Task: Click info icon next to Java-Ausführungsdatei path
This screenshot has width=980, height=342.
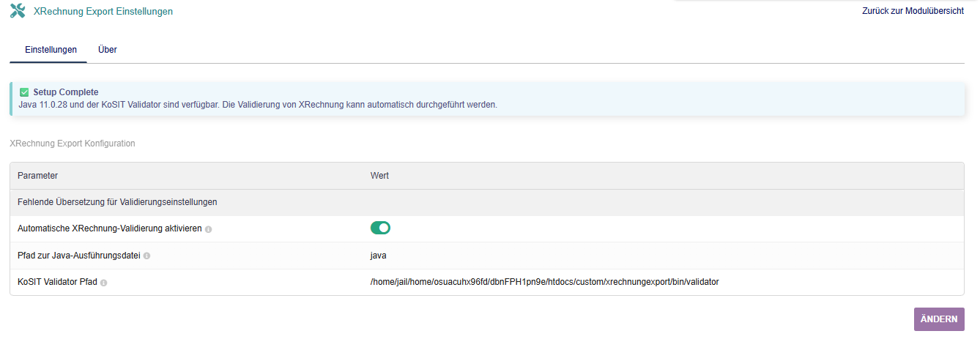Action: pos(147,256)
